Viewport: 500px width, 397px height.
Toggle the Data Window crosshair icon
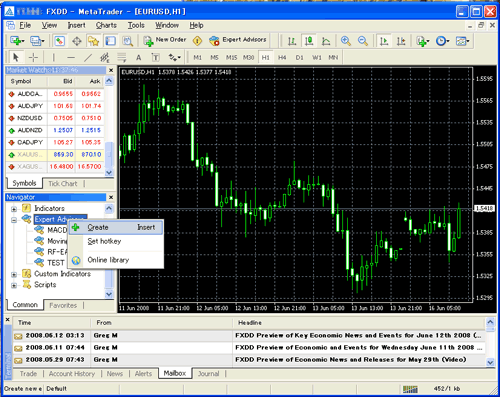77,41
